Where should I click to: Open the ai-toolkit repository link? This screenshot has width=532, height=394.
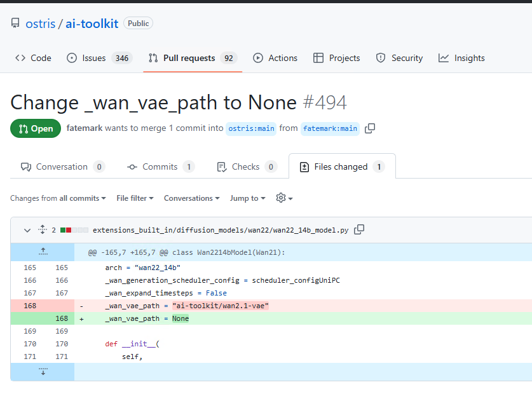pos(92,24)
